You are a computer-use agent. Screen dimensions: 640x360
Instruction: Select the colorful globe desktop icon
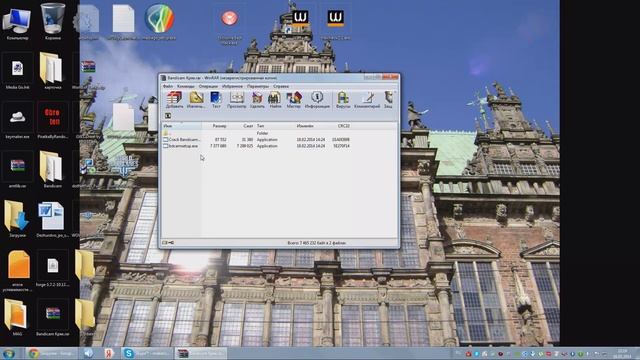click(x=160, y=22)
